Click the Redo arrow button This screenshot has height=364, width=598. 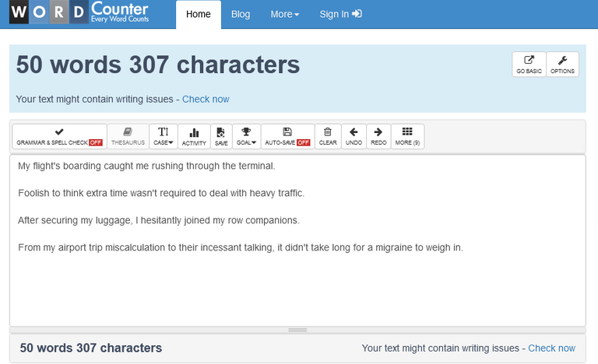[378, 136]
